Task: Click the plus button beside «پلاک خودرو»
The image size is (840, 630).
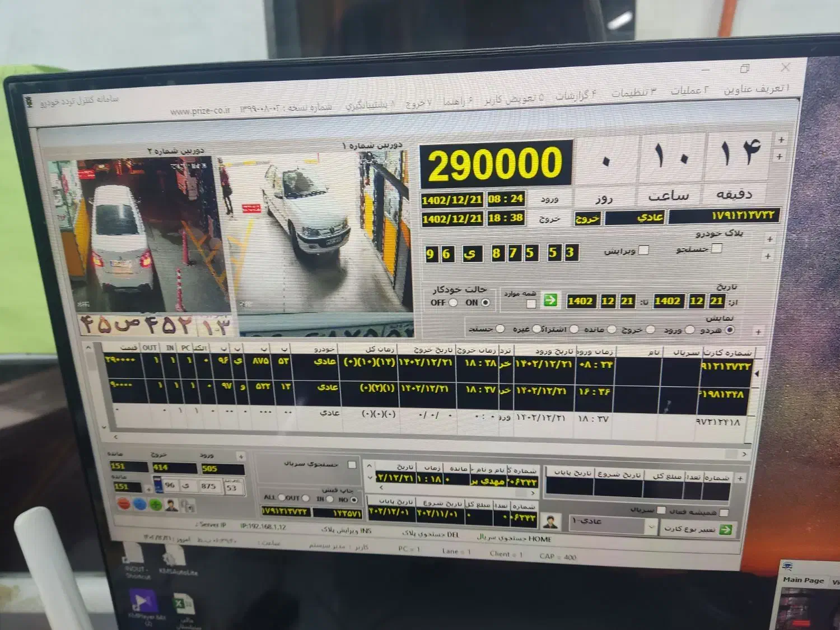Action: (x=770, y=239)
